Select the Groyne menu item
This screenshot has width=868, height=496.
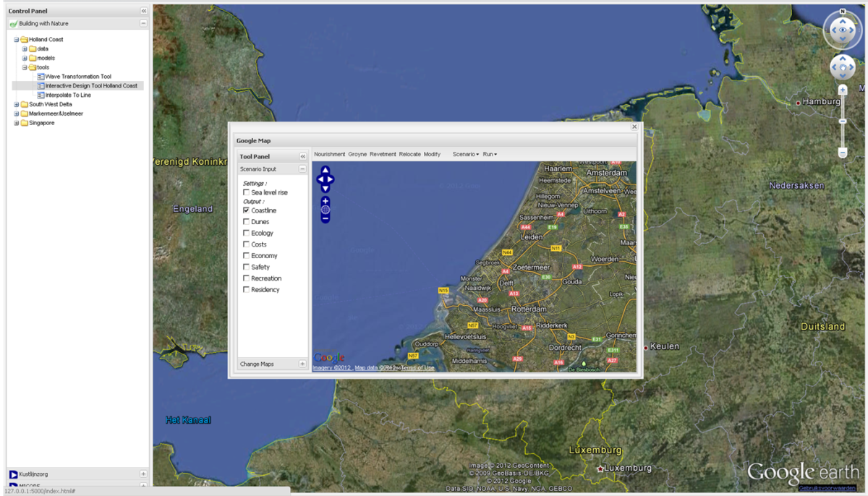[x=357, y=154]
